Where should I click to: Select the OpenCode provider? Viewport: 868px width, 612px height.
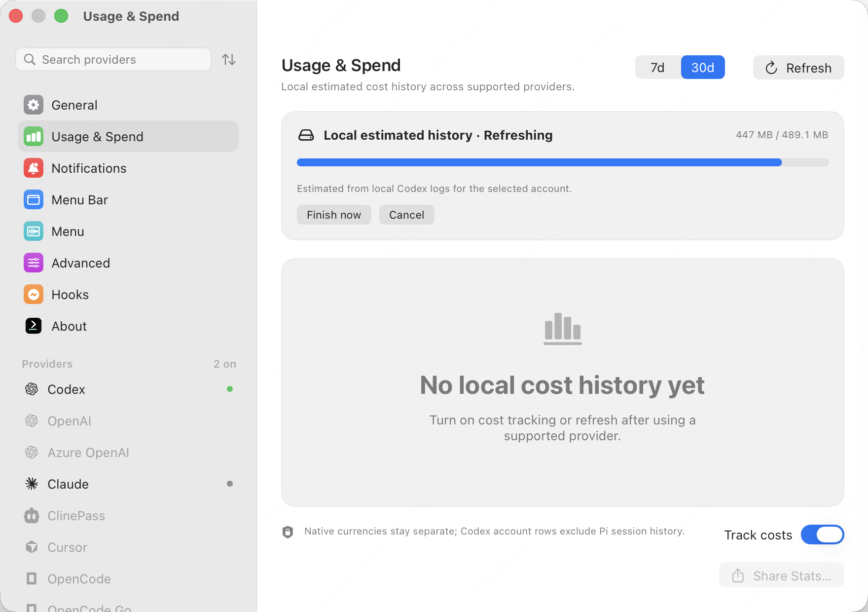128,579
